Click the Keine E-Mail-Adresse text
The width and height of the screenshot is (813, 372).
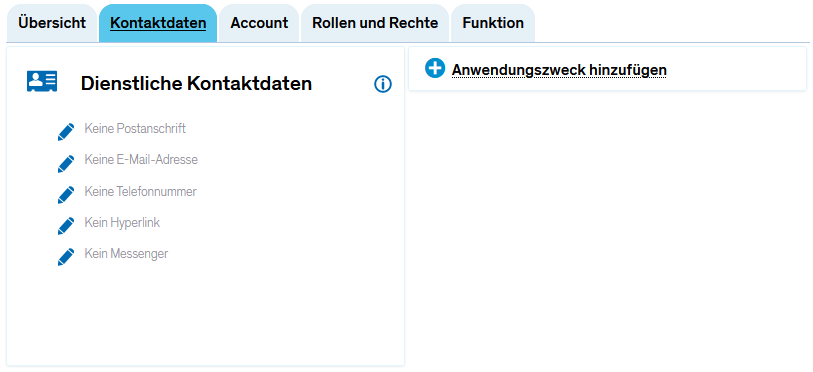pos(141,159)
